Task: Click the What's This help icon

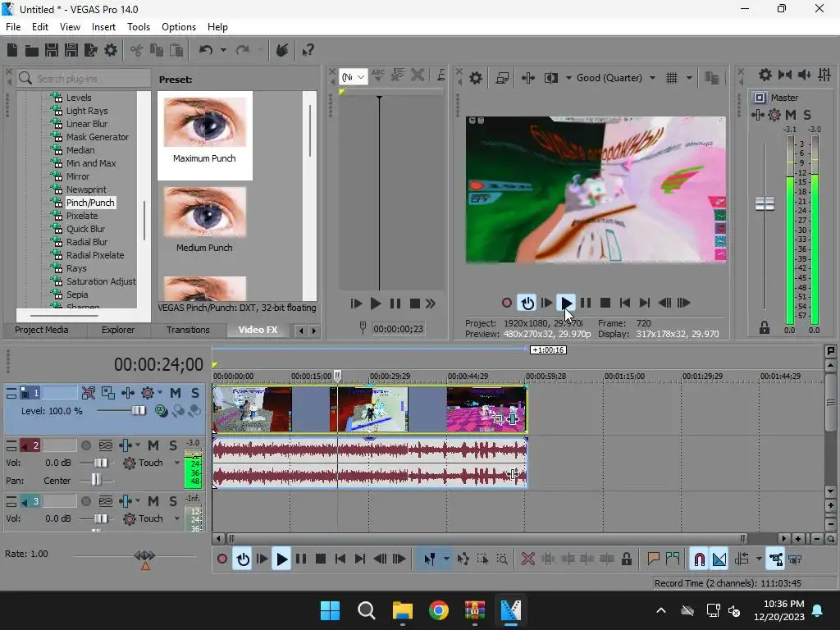Action: tap(308, 50)
